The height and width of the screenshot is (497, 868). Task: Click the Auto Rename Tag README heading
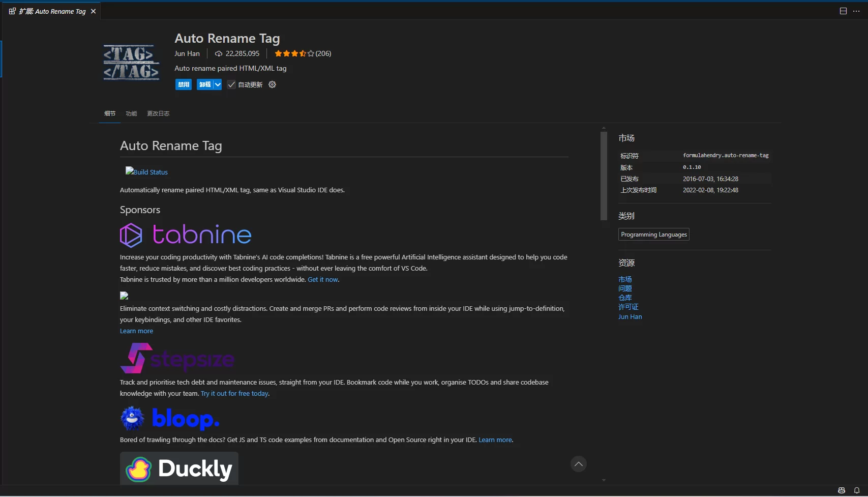171,145
